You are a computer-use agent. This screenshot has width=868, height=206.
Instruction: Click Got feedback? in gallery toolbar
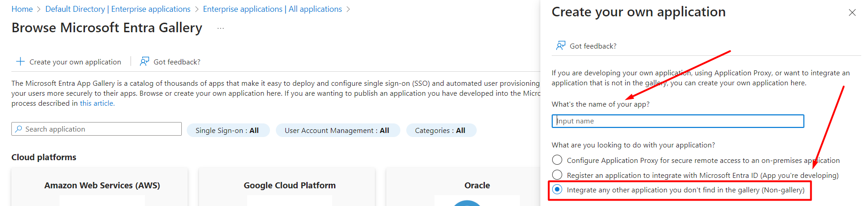point(170,62)
